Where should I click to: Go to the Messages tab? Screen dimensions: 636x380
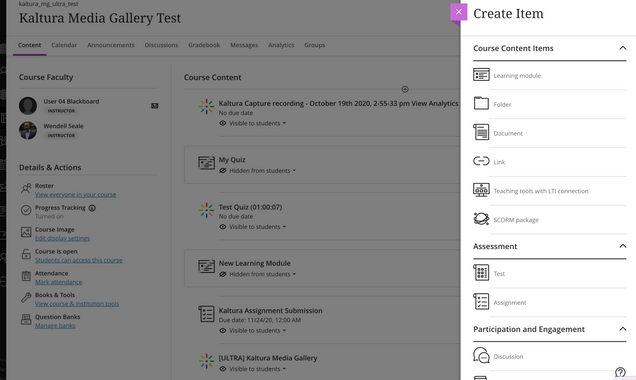coord(244,45)
